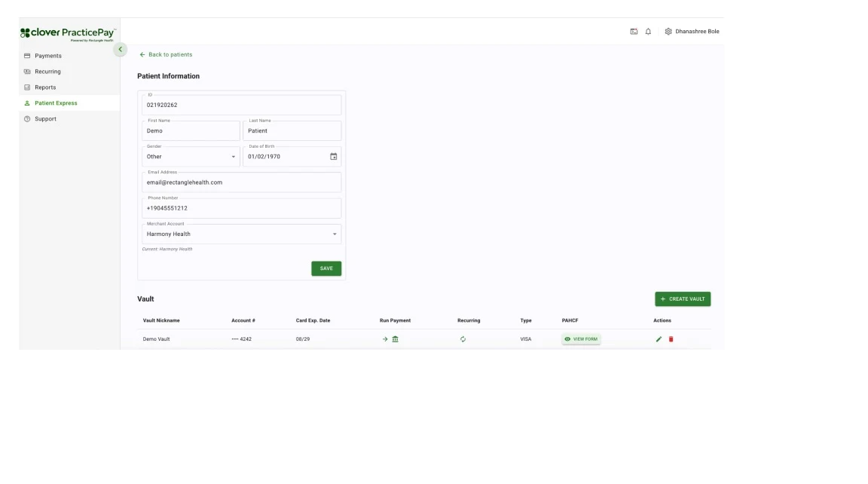Open the notifications bell

click(648, 32)
